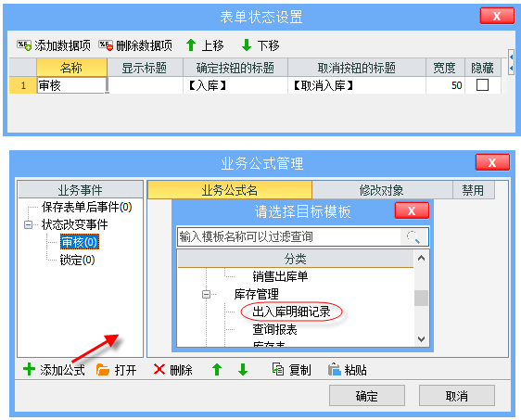Click the 删除数据项 delete data item icon

(x=106, y=45)
